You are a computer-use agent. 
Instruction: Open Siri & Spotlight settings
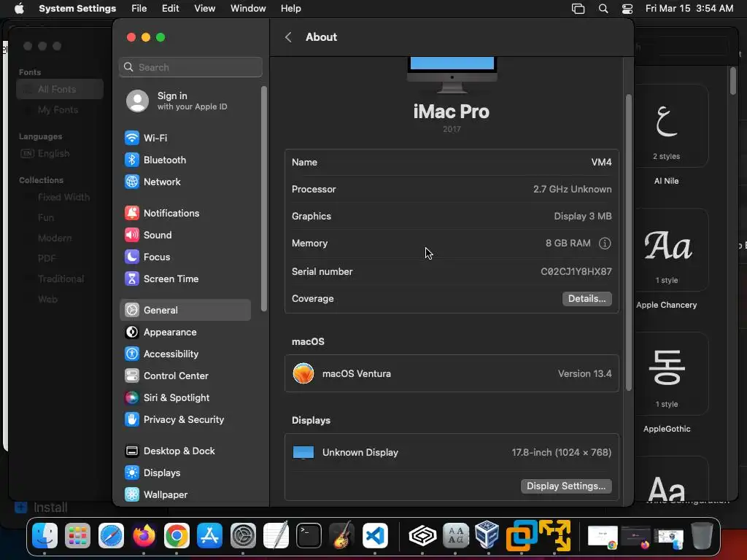[185, 397]
